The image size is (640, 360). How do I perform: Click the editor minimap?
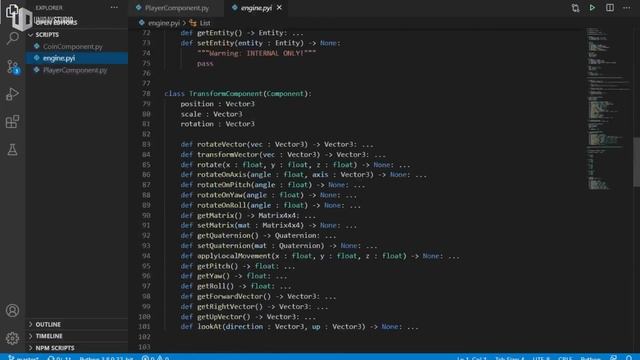(608, 108)
